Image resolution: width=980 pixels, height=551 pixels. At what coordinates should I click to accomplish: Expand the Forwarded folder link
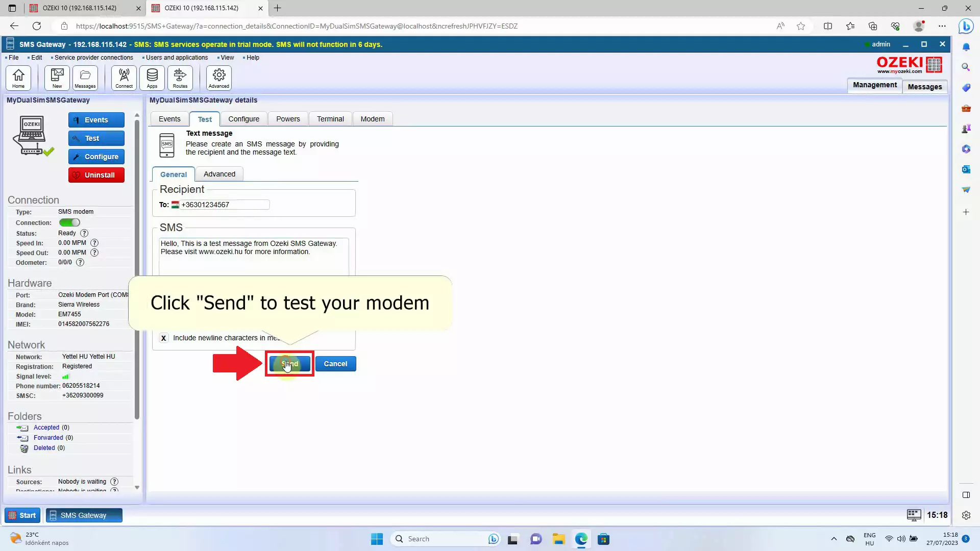click(48, 437)
